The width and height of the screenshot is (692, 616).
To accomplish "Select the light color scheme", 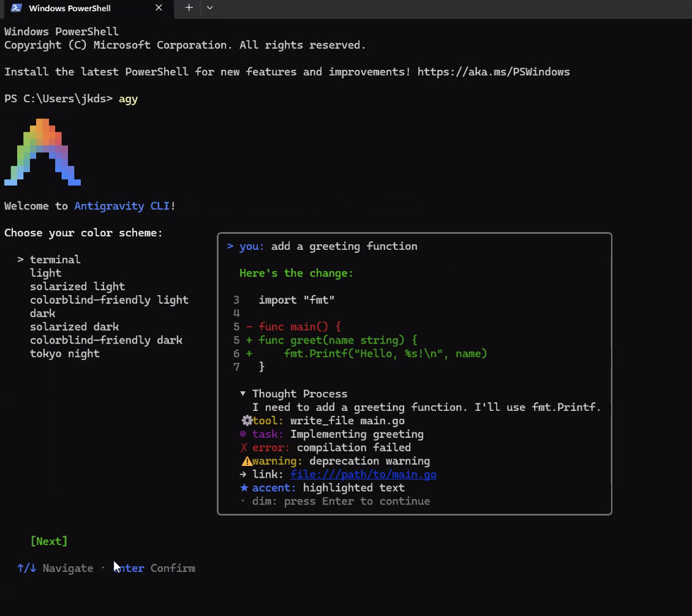I will (46, 273).
